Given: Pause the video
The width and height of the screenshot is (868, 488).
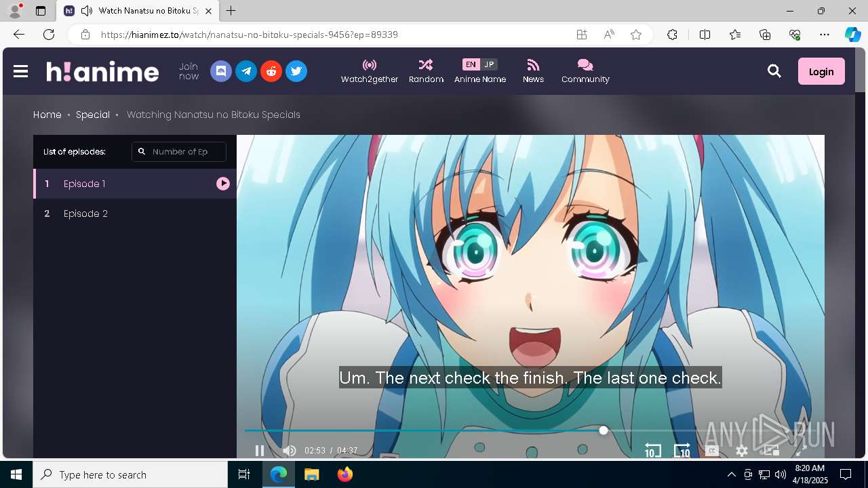Looking at the screenshot, I should click(260, 451).
